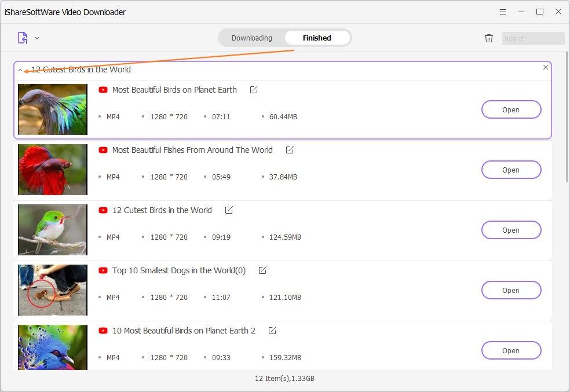Click the status text 12 Item(s),1.33GB

point(284,379)
